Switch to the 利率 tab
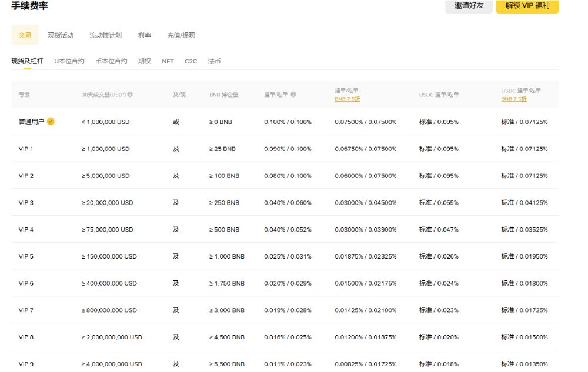This screenshot has width=588, height=372. tap(144, 35)
